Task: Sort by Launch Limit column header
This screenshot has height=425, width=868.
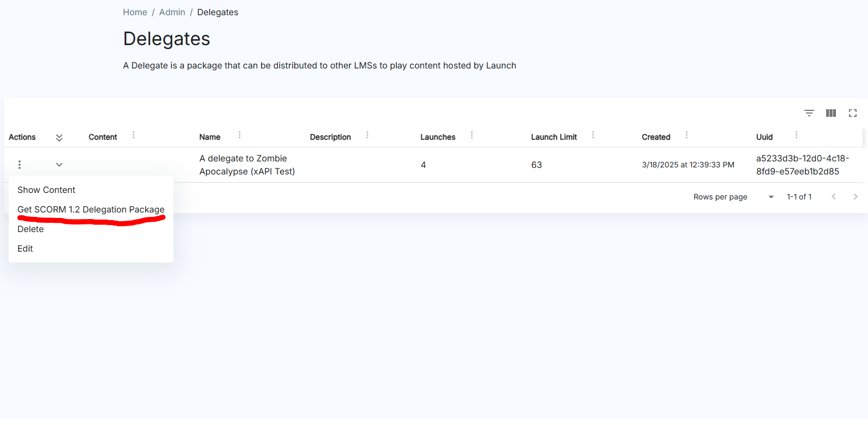Action: [x=554, y=137]
